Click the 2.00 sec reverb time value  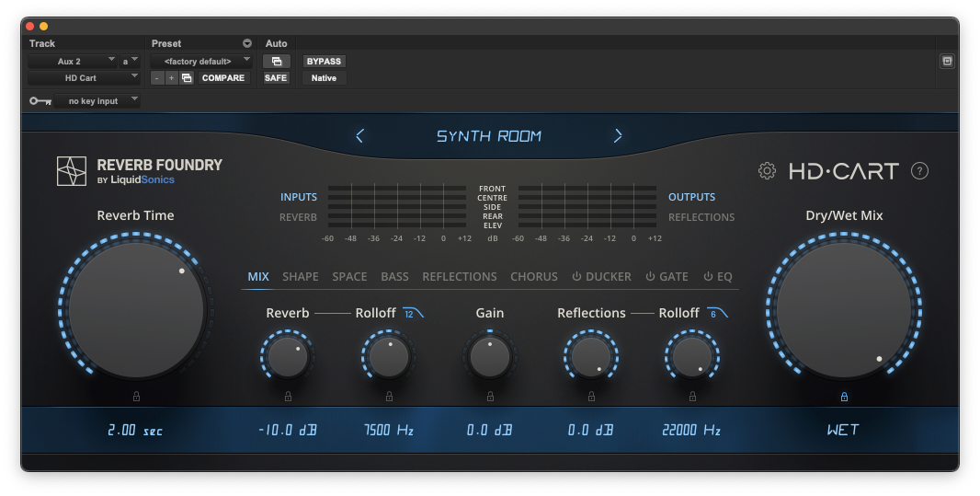(135, 431)
